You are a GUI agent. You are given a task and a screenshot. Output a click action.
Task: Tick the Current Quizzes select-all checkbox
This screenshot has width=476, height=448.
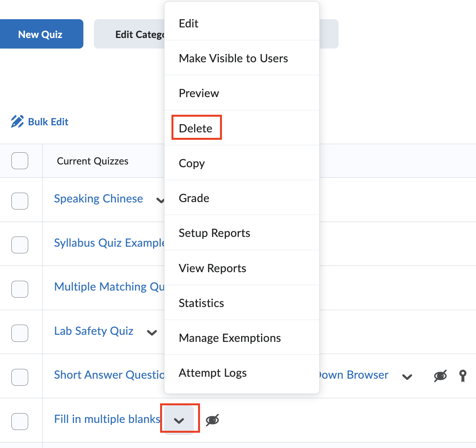point(20,161)
